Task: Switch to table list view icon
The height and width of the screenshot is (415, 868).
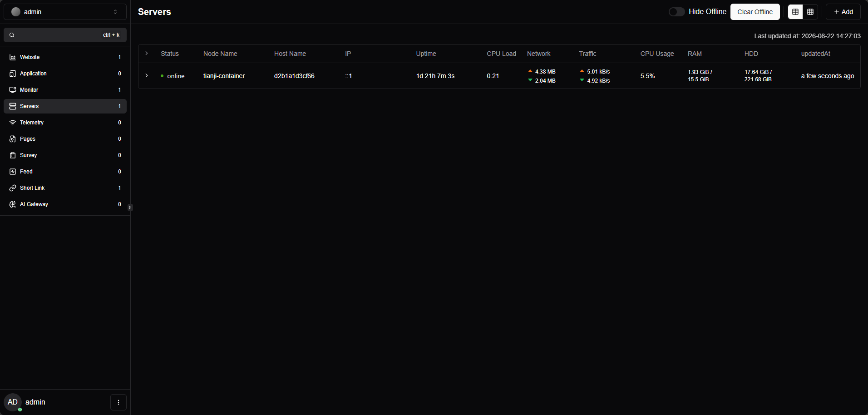Action: pos(795,12)
